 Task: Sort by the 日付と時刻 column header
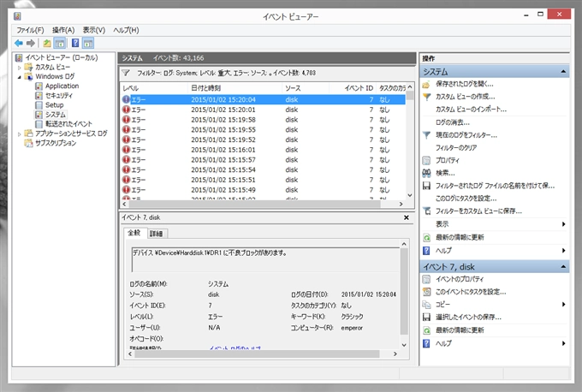(235, 88)
